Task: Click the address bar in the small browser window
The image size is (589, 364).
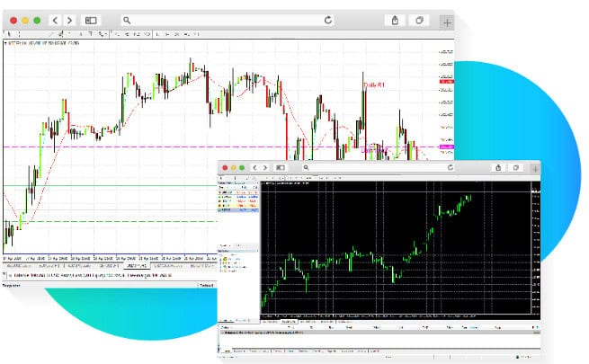Action: tap(378, 168)
